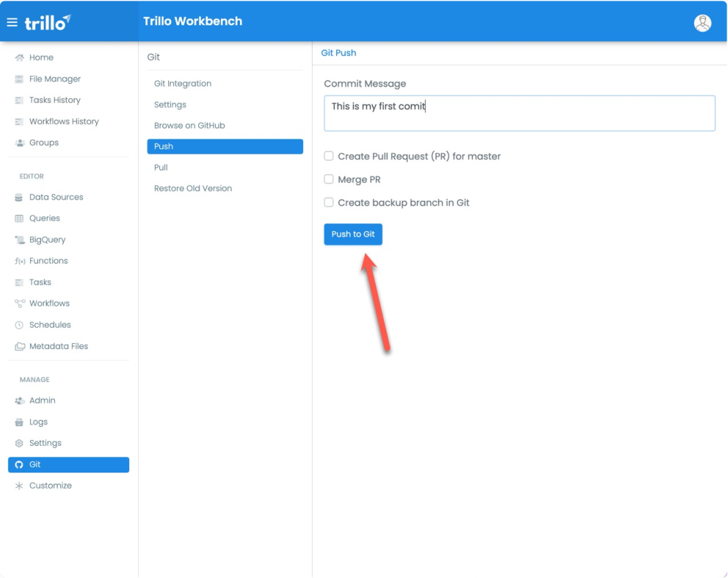Open the Customize page label
Viewport: 728px width, 578px height.
[51, 486]
